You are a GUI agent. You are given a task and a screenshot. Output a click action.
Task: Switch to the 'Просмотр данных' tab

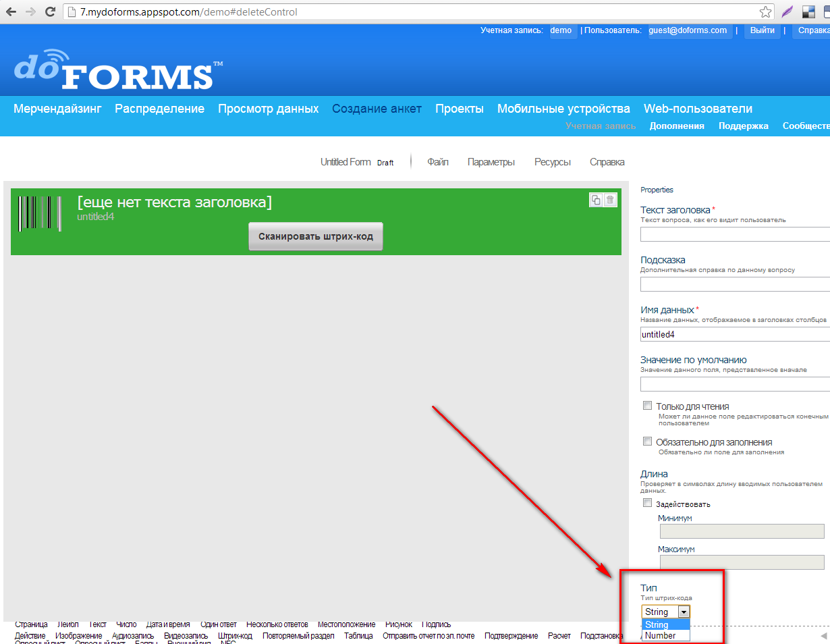tap(268, 109)
